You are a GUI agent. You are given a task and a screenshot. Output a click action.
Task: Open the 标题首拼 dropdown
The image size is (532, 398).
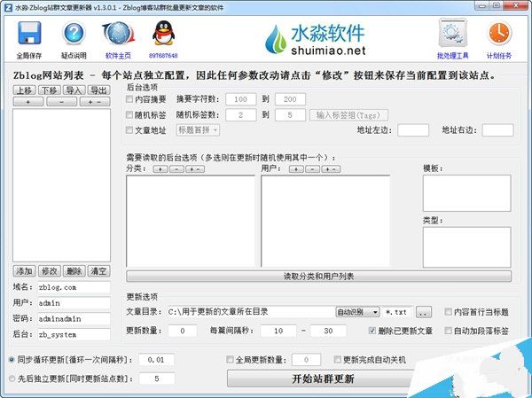tap(198, 130)
